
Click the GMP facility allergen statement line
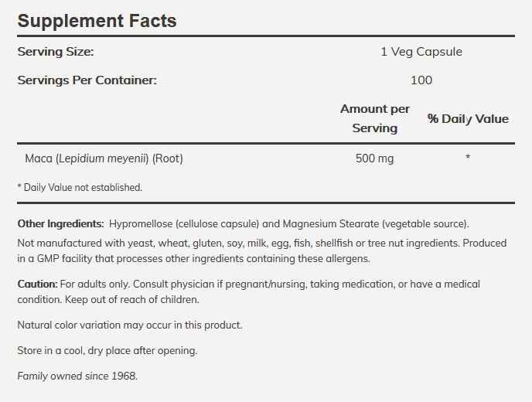tap(194, 258)
